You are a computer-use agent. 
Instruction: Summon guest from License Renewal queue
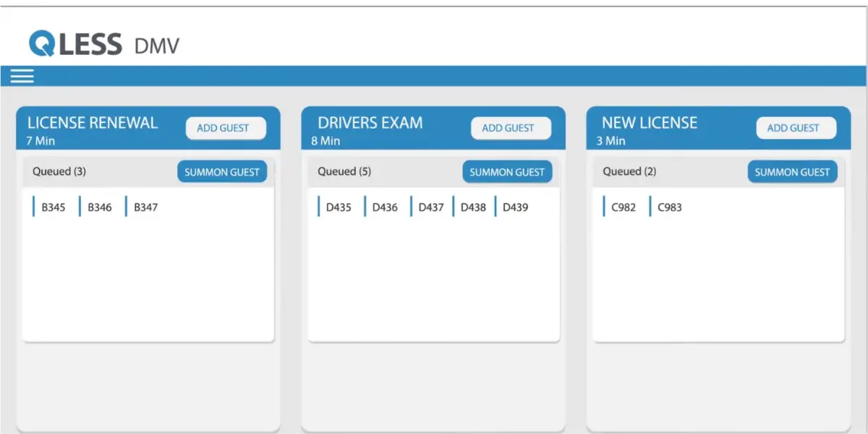point(222,172)
